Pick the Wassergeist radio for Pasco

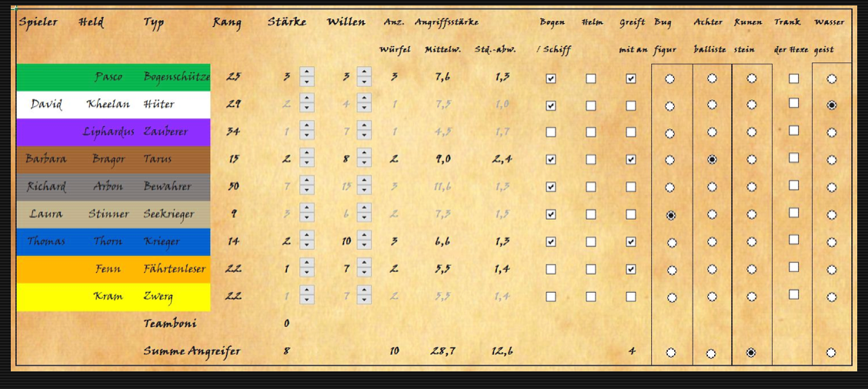(x=832, y=78)
